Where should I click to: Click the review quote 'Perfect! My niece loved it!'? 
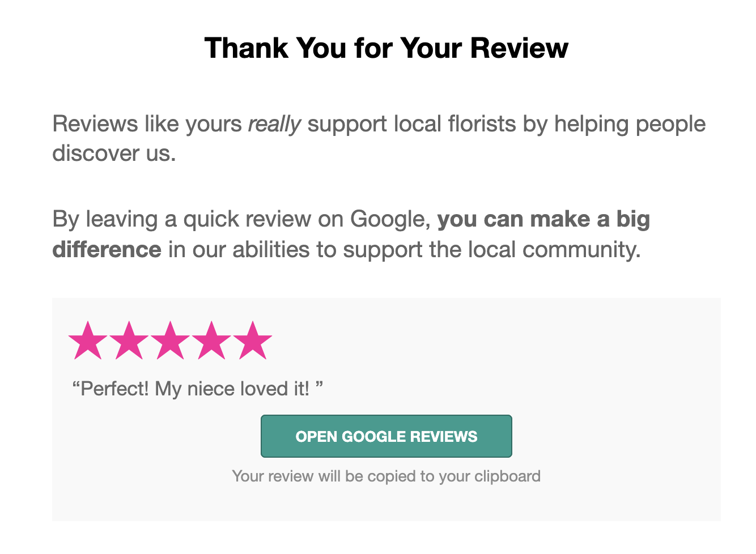197,388
